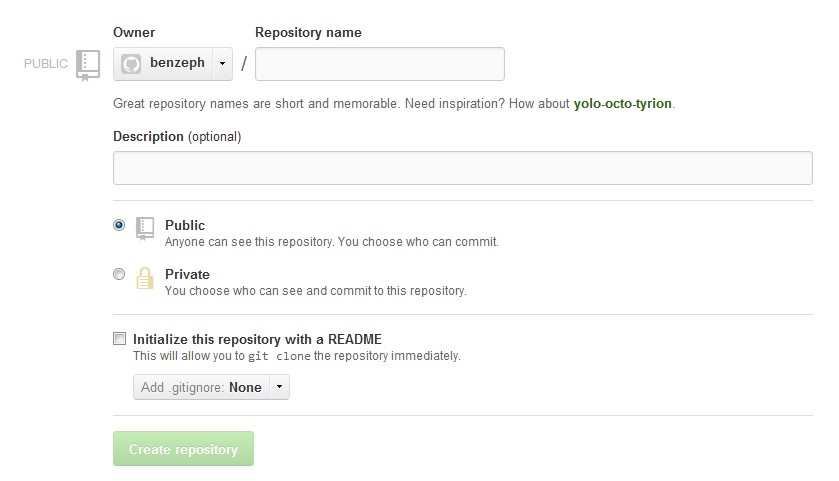The width and height of the screenshot is (839, 481).
Task: Click the book icon next to Public option
Action: pos(145,229)
